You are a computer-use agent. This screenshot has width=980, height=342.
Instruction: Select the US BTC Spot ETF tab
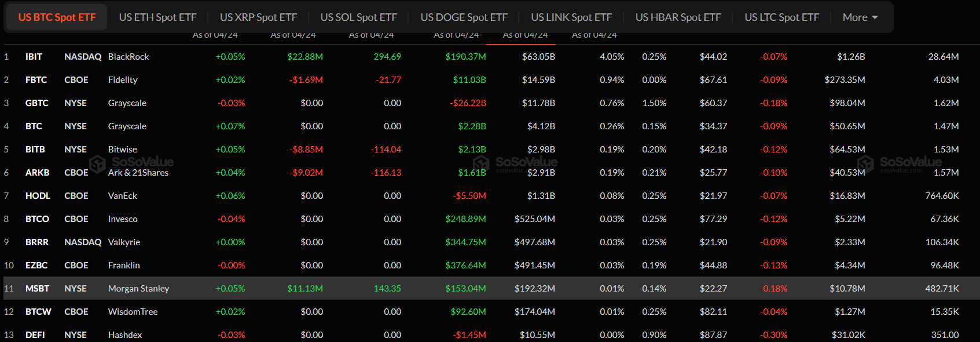tap(57, 17)
